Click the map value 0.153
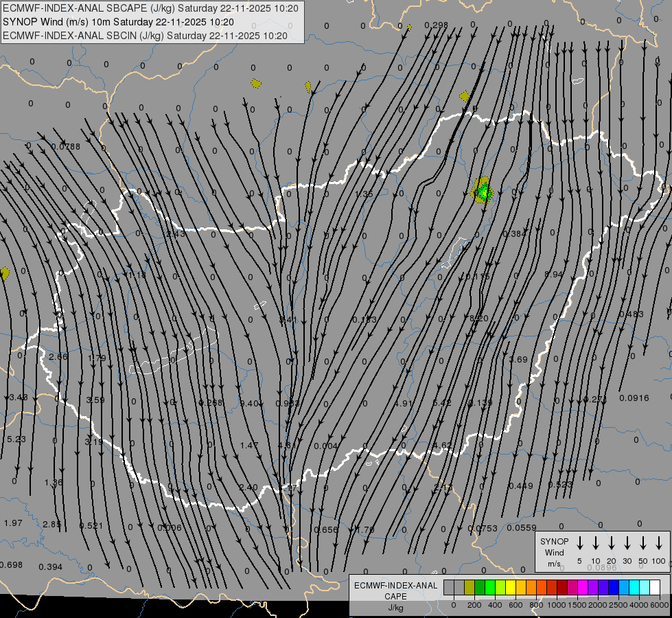Image resolution: width=672 pixels, height=618 pixels. (x=364, y=319)
